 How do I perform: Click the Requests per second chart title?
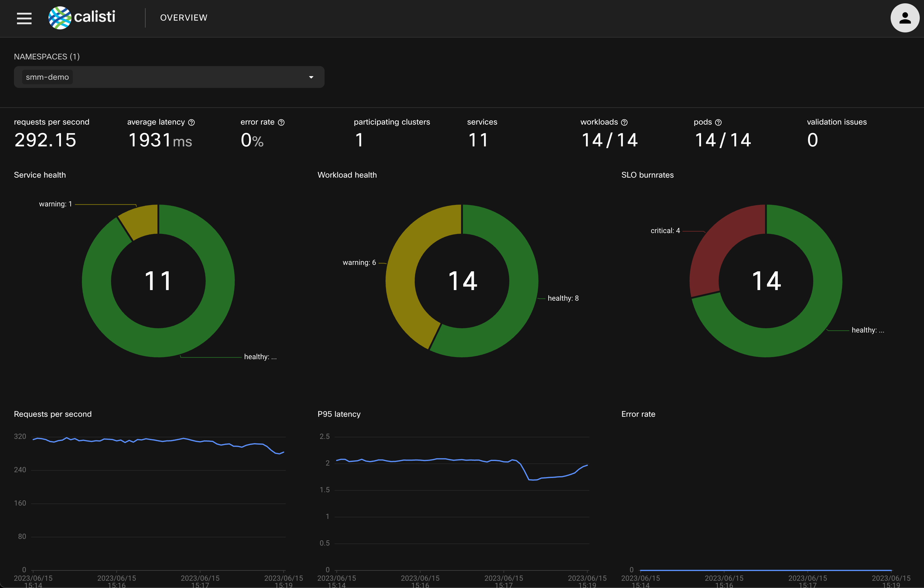click(x=52, y=414)
